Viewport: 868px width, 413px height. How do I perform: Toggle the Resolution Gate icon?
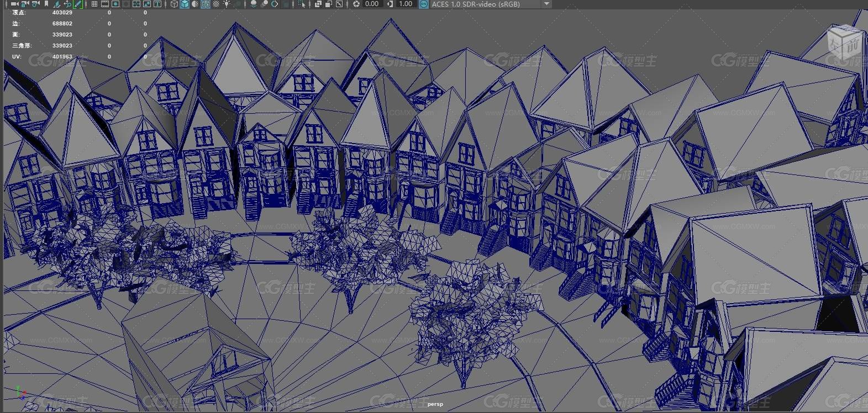115,4
